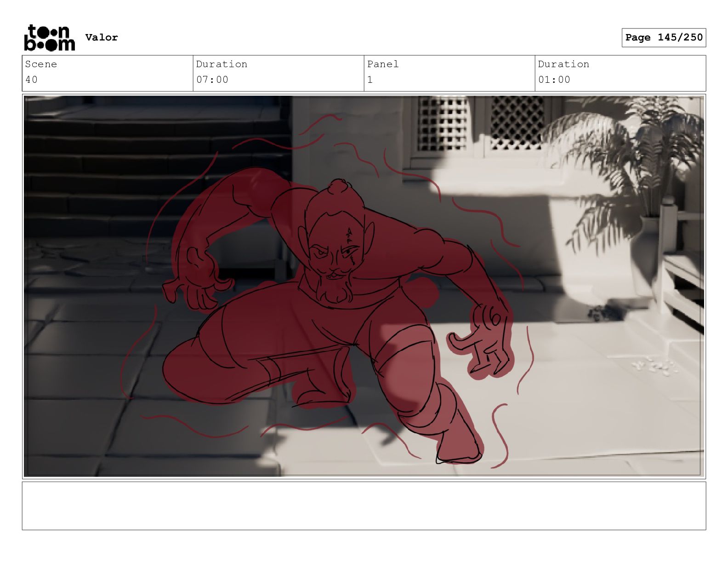The height and width of the screenshot is (563, 728).
Task: Click the Scene label text
Action: point(41,64)
